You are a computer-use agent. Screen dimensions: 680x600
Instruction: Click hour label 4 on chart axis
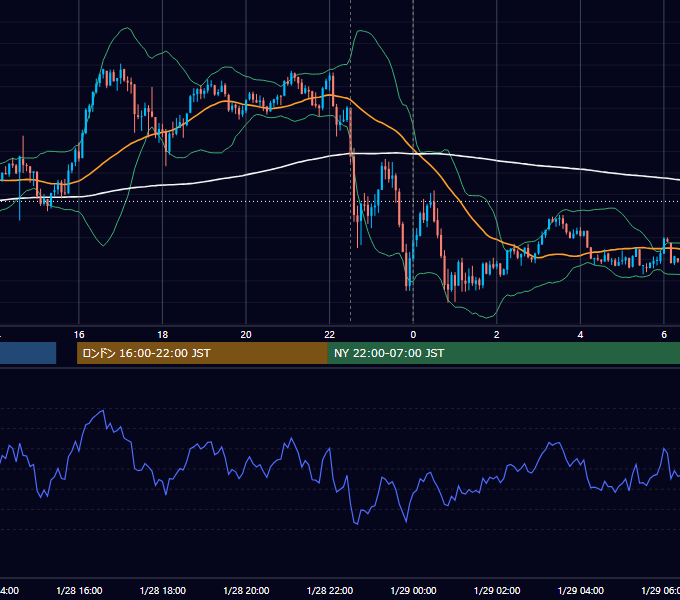[580, 334]
